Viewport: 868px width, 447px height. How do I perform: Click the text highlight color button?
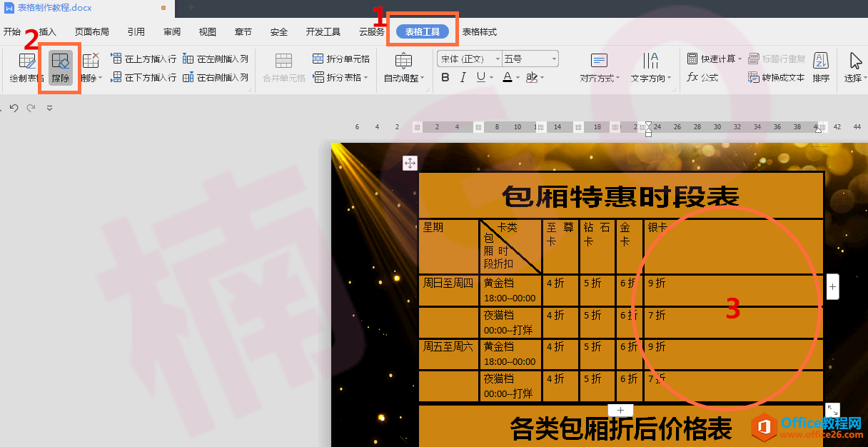click(x=531, y=77)
